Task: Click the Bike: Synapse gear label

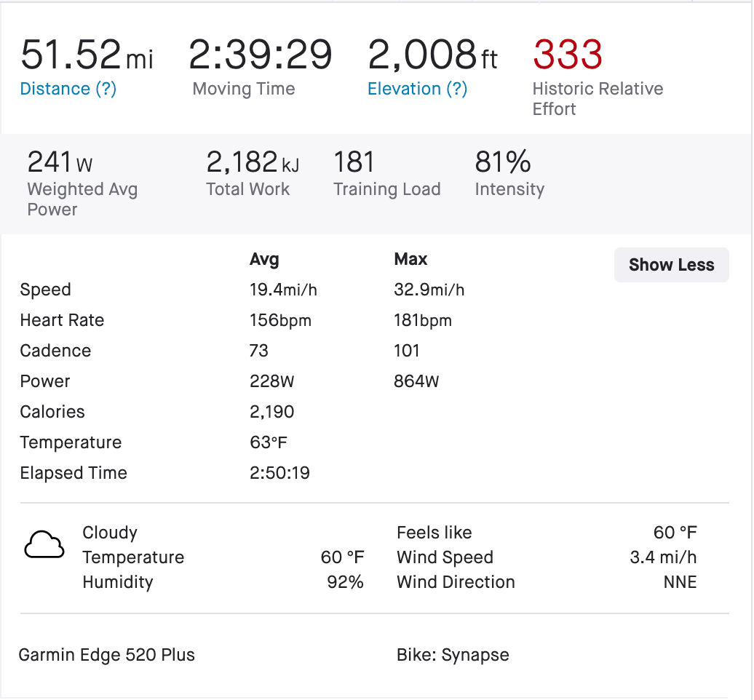Action: coord(453,655)
